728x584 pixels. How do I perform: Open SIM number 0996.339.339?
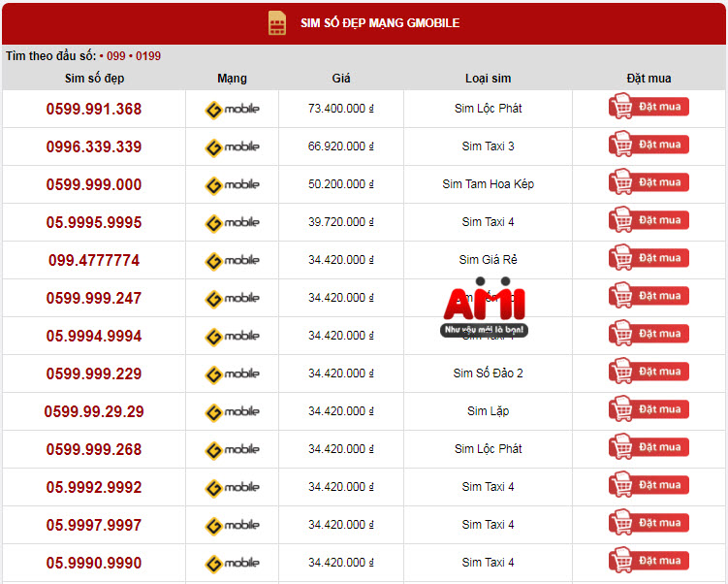pos(94,146)
